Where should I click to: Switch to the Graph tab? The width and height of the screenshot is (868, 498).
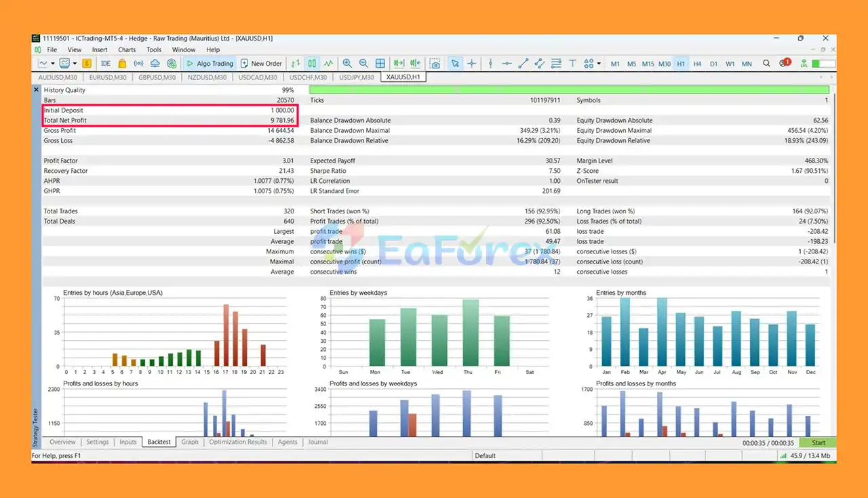190,442
